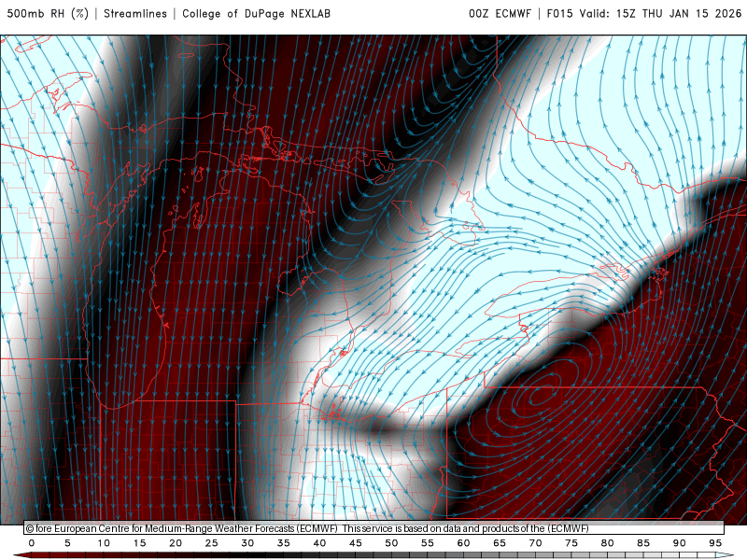Click the "10" label on color scale
The width and height of the screenshot is (747, 560).
104,543
